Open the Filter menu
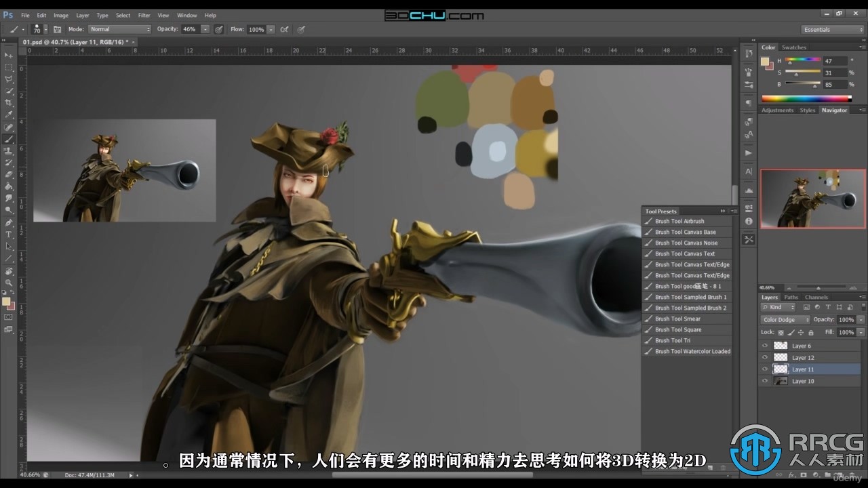Image resolution: width=868 pixels, height=488 pixels. coord(144,15)
